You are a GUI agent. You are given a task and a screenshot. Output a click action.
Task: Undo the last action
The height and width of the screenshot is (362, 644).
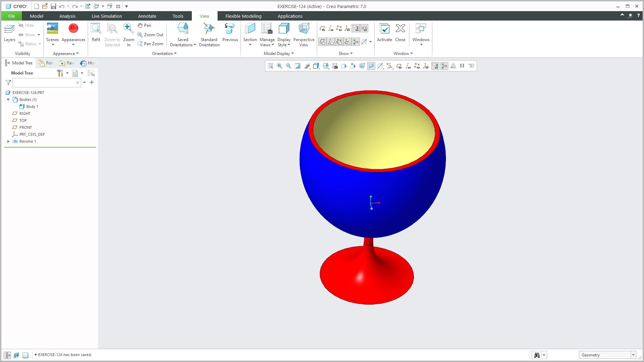pyautogui.click(x=62, y=6)
